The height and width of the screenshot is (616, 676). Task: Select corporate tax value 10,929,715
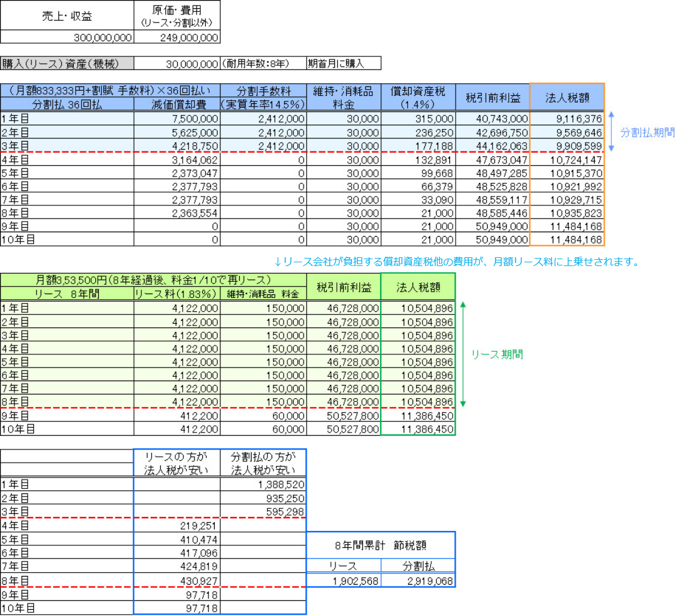[x=567, y=200]
